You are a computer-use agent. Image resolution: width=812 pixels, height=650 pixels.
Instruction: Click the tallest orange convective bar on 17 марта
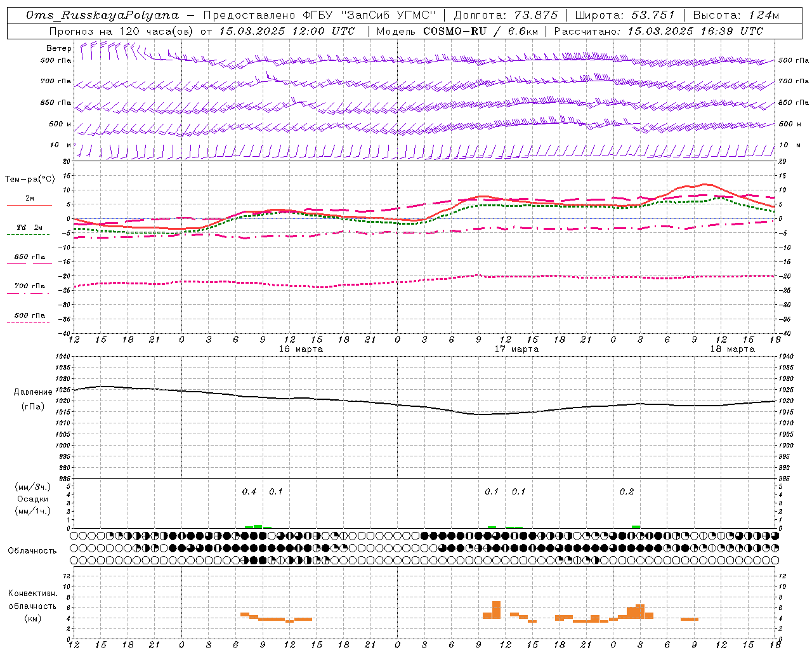click(x=496, y=610)
